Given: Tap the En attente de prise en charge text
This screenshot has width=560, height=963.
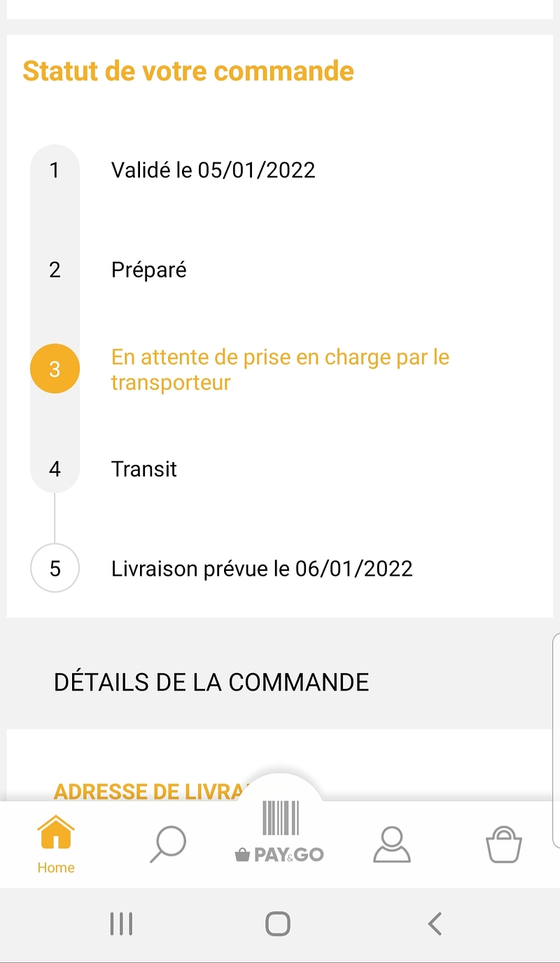Looking at the screenshot, I should 280,370.
